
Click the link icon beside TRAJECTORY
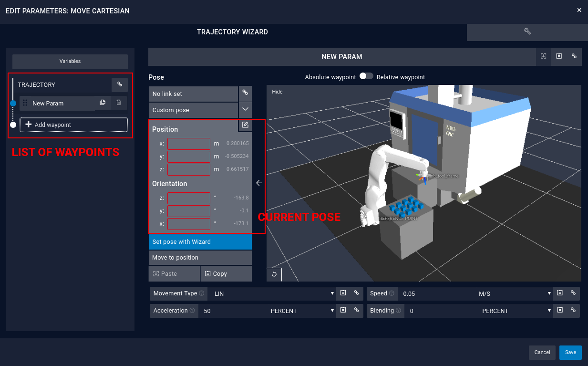tap(120, 85)
